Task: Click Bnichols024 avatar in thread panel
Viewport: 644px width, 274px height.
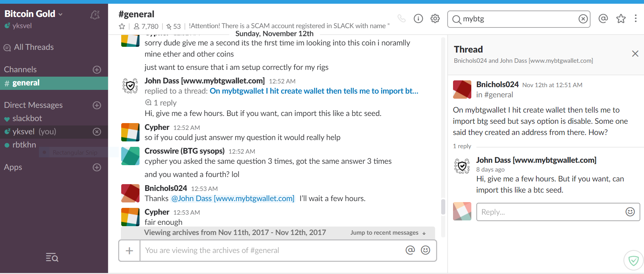Action: tap(462, 90)
